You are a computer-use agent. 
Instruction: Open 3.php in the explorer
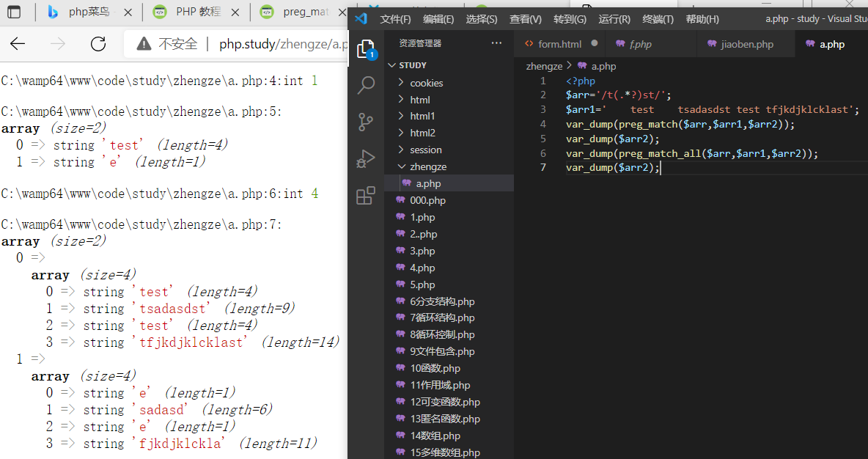click(449, 251)
